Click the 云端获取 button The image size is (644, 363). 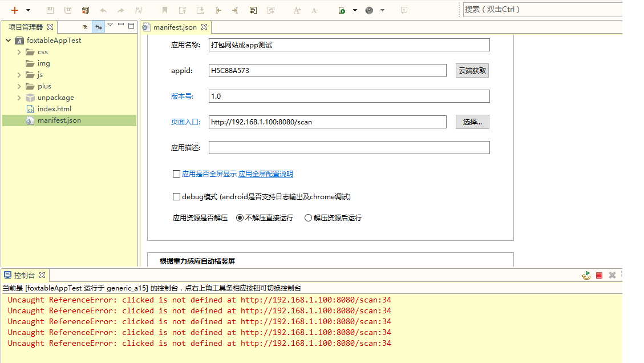tap(472, 71)
